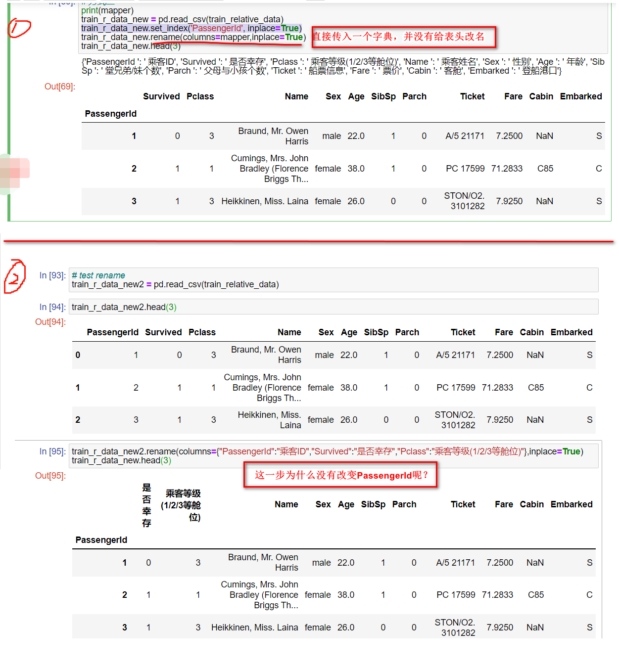Click inside the In [95] rename code cell
The width and height of the screenshot is (619, 672).
333,456
